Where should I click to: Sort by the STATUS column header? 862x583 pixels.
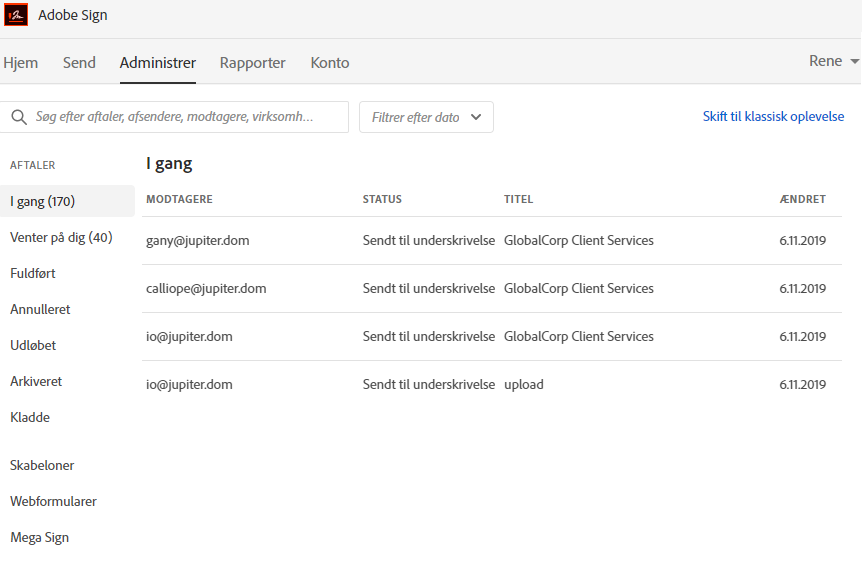click(x=382, y=199)
